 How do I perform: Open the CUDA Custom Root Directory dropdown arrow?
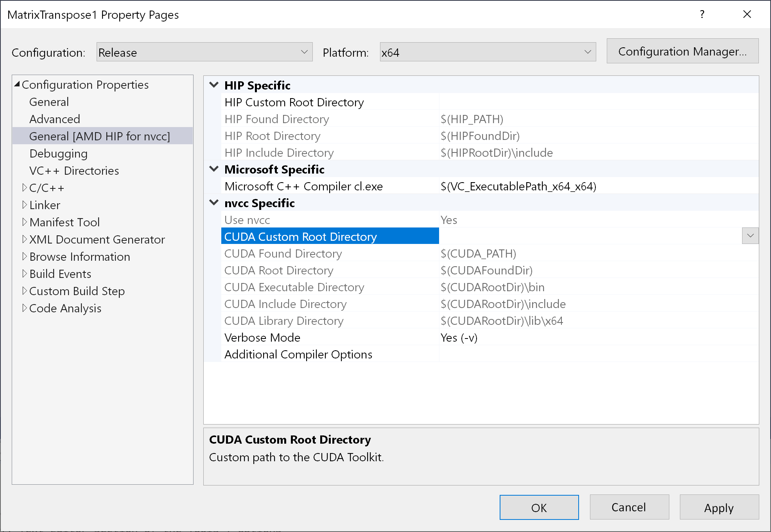pyautogui.click(x=750, y=236)
